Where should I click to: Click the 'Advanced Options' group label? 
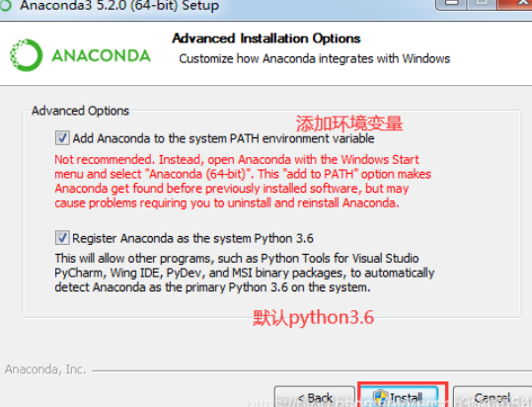click(x=80, y=111)
